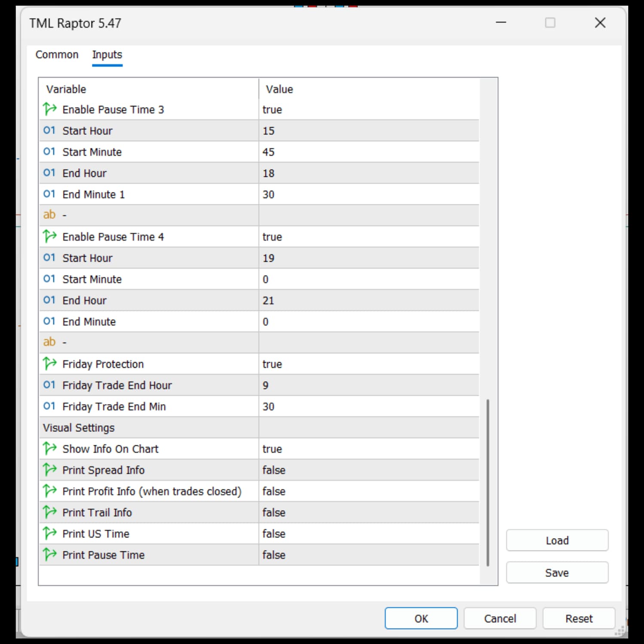Click the integer icon beside End Minute 1
The width and height of the screenshot is (644, 644).
(49, 194)
